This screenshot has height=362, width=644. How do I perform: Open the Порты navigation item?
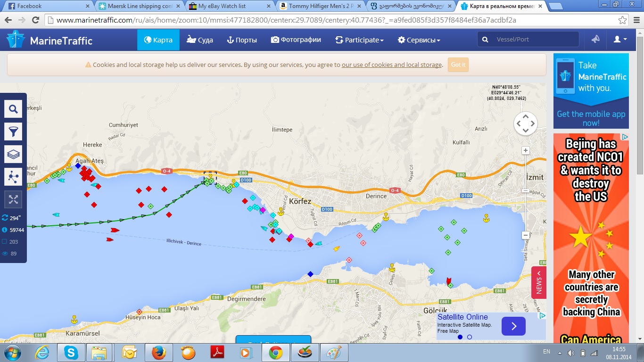click(242, 40)
